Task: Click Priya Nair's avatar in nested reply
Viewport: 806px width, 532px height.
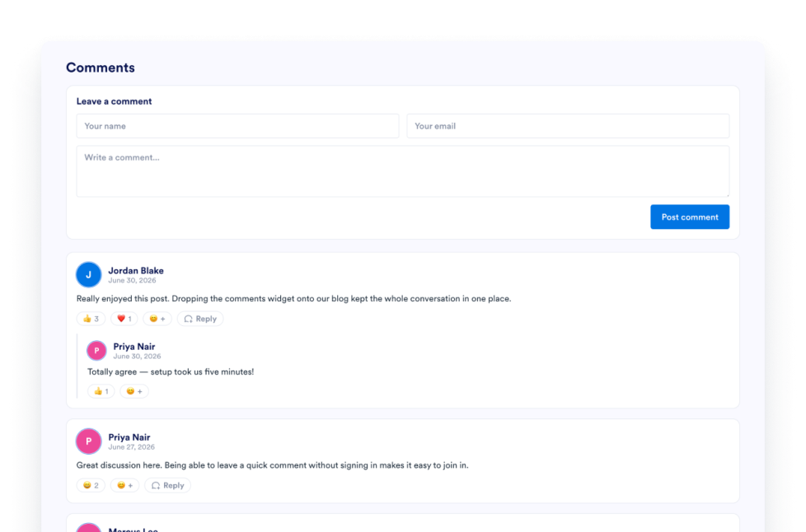Action: [96, 351]
